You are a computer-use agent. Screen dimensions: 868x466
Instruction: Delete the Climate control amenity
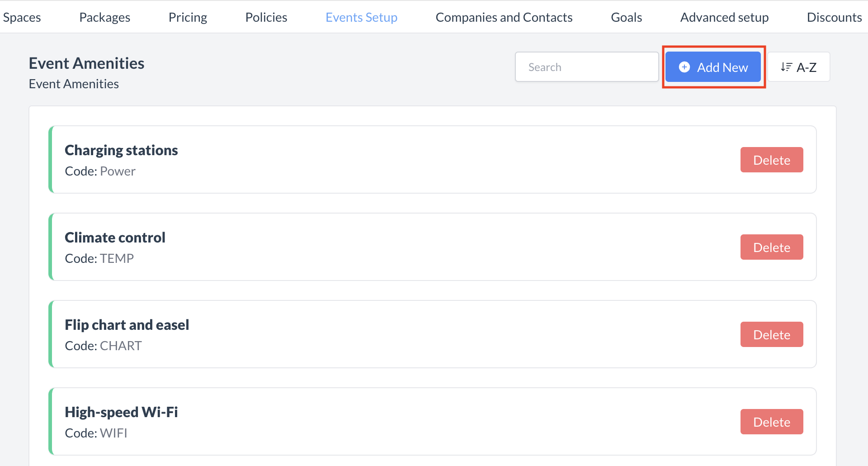[x=771, y=247]
